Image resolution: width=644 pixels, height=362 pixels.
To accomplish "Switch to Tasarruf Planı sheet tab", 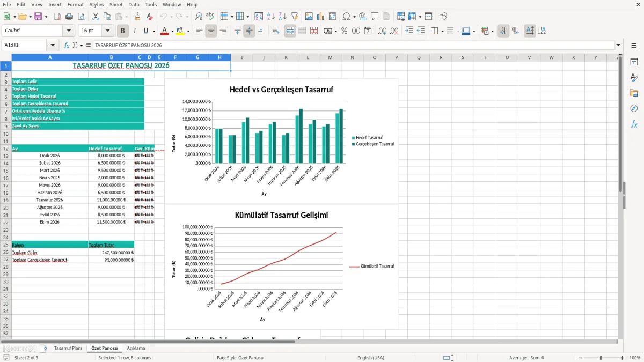I will (68, 348).
